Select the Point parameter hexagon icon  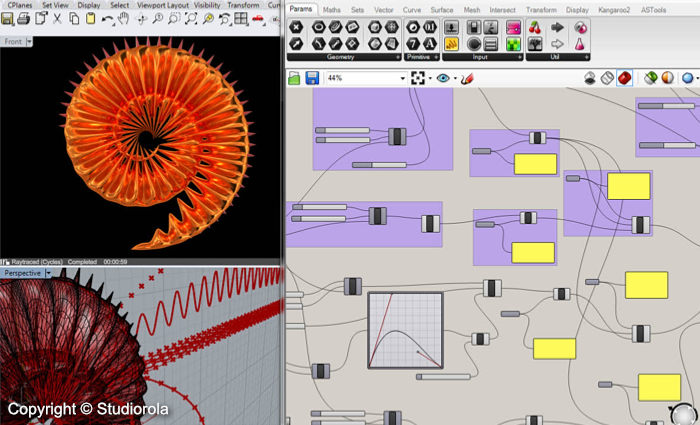296,27
